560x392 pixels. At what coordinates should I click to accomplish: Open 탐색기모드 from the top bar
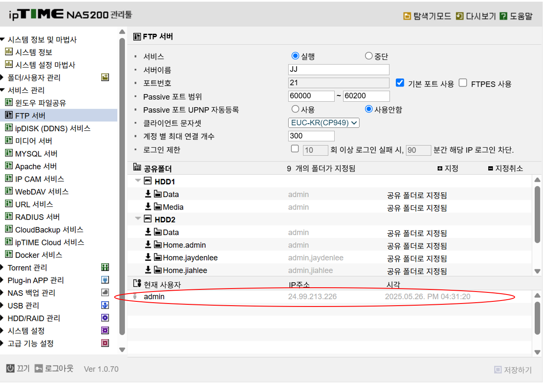point(427,16)
